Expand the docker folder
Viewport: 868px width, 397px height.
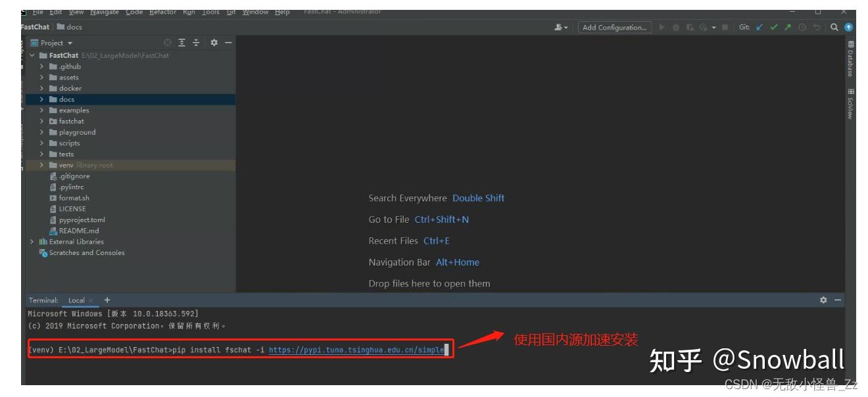(x=41, y=88)
